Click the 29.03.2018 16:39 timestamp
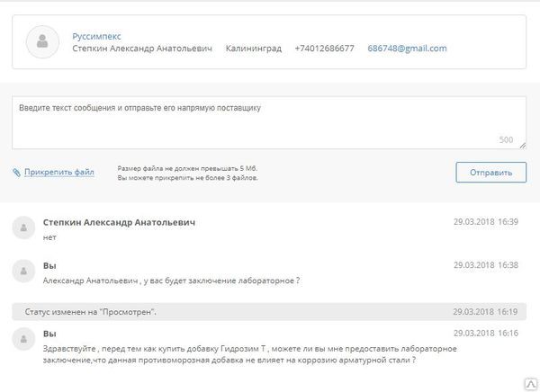Viewport: 540px width, 392px height. click(x=485, y=222)
